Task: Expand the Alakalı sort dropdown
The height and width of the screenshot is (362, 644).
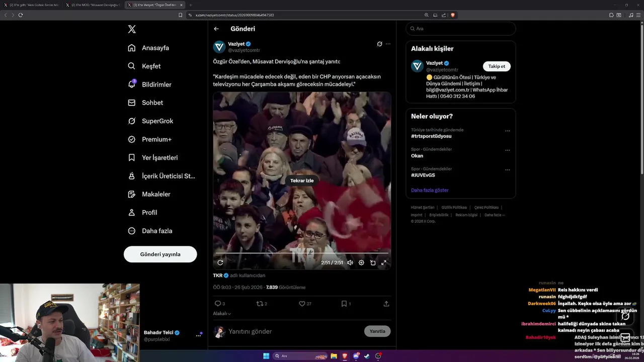Action: [222, 314]
